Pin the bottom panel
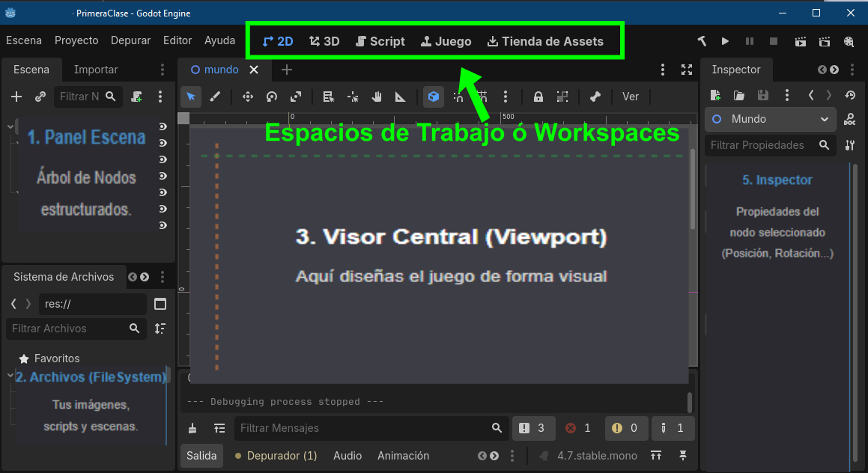 click(682, 455)
